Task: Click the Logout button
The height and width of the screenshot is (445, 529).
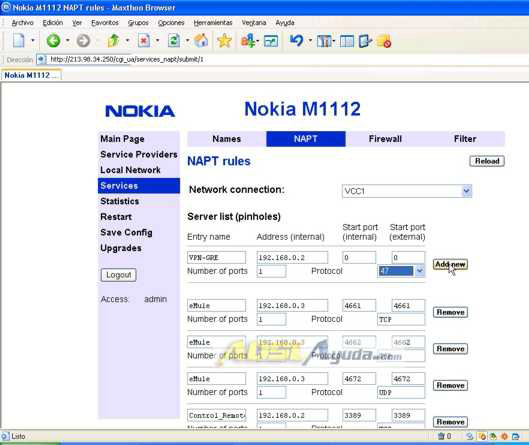Action: [118, 275]
